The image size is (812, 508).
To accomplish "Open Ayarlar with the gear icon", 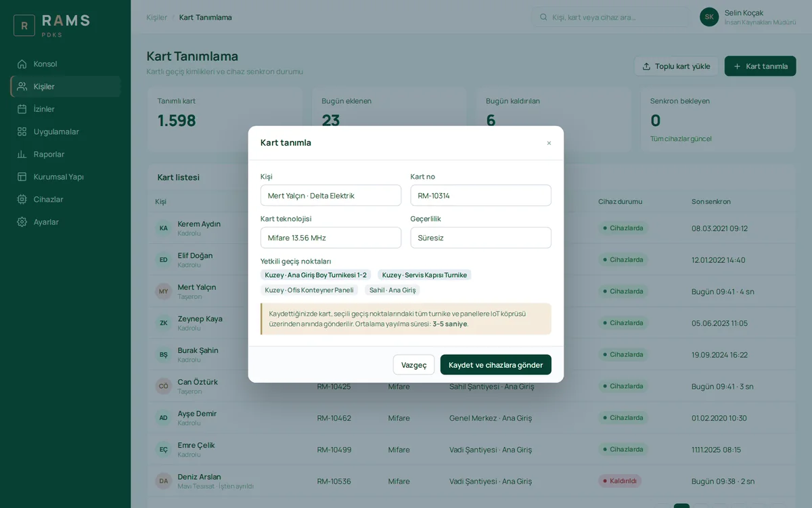I will [x=22, y=221].
